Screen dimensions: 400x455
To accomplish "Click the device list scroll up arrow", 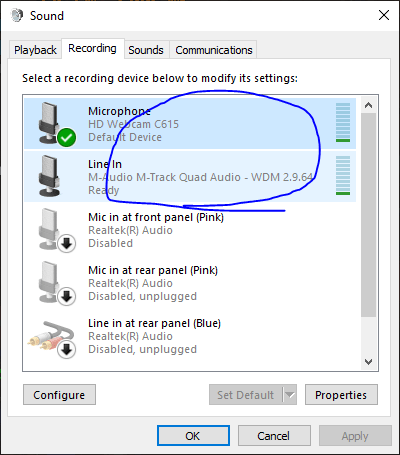I will coord(368,105).
